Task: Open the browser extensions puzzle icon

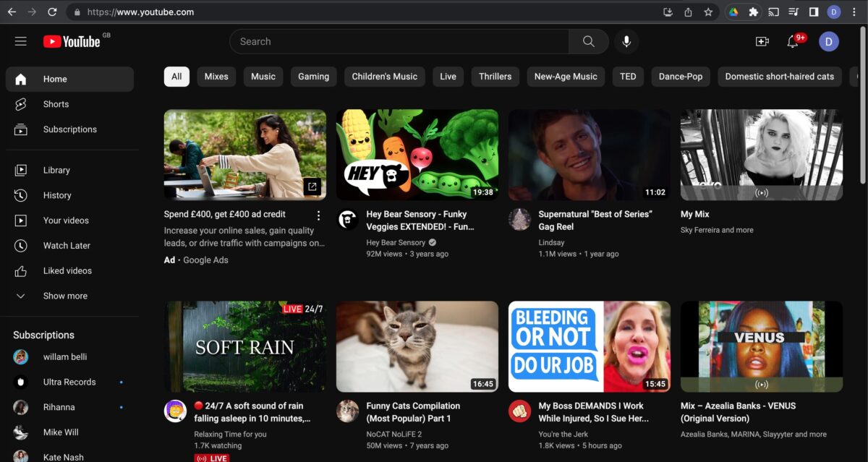Action: point(753,12)
